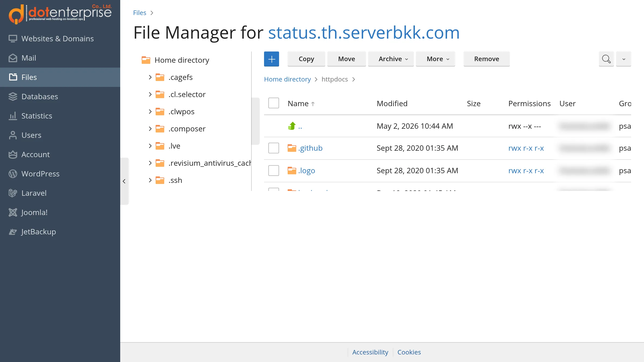Click the dotenterprise logo
Image resolution: width=644 pixels, height=362 pixels.
[x=60, y=14]
